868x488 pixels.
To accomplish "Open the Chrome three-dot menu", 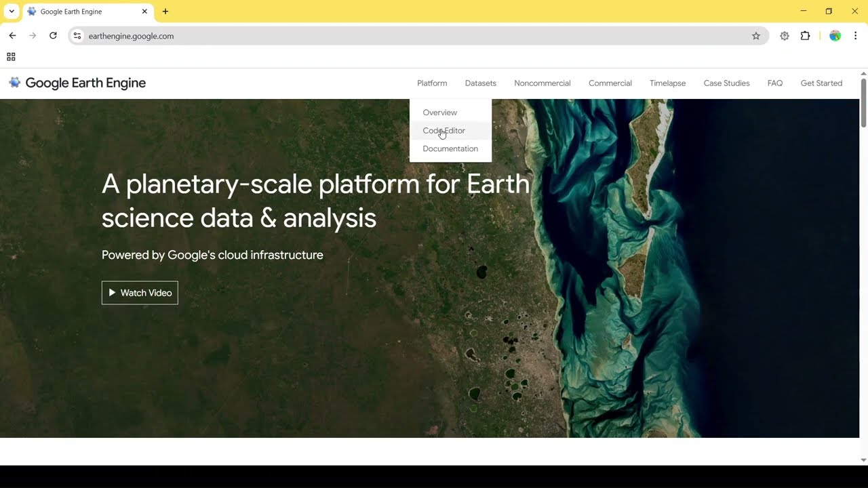I will (x=855, y=36).
